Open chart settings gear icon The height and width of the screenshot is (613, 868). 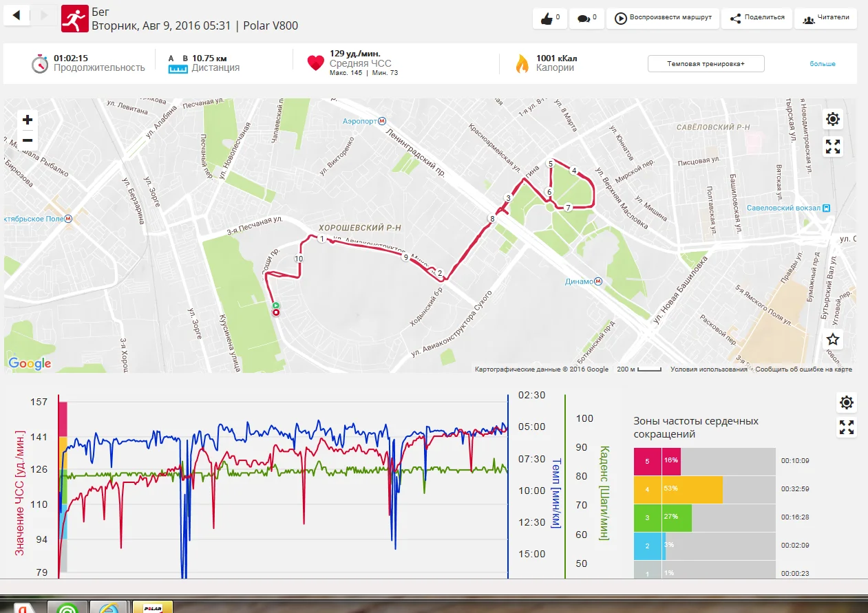click(x=847, y=403)
